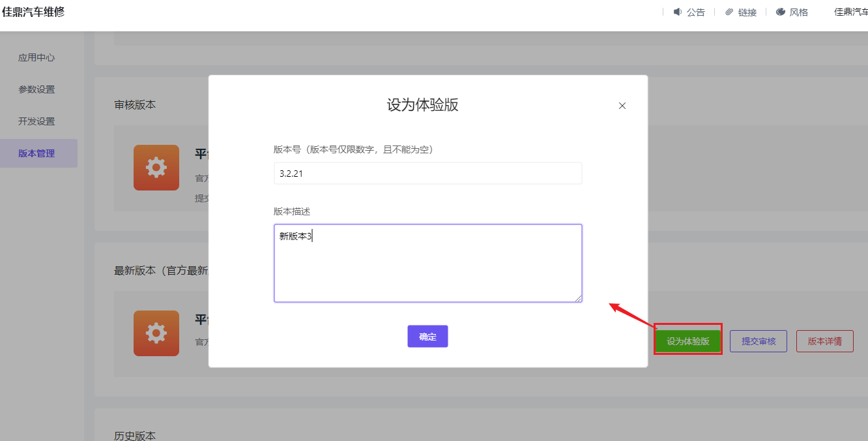Viewport: 868px width, 441px height.
Task: Click the 提交审核 button
Action: 758,340
